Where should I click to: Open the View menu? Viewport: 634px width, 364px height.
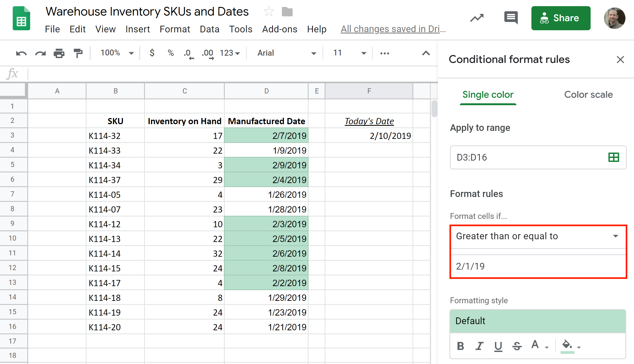[106, 29]
